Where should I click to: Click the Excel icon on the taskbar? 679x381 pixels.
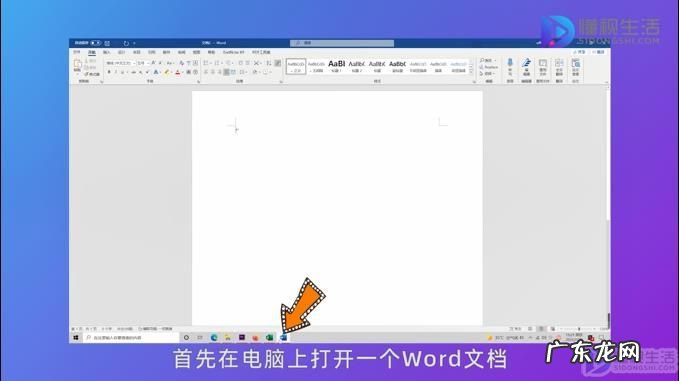click(x=269, y=337)
